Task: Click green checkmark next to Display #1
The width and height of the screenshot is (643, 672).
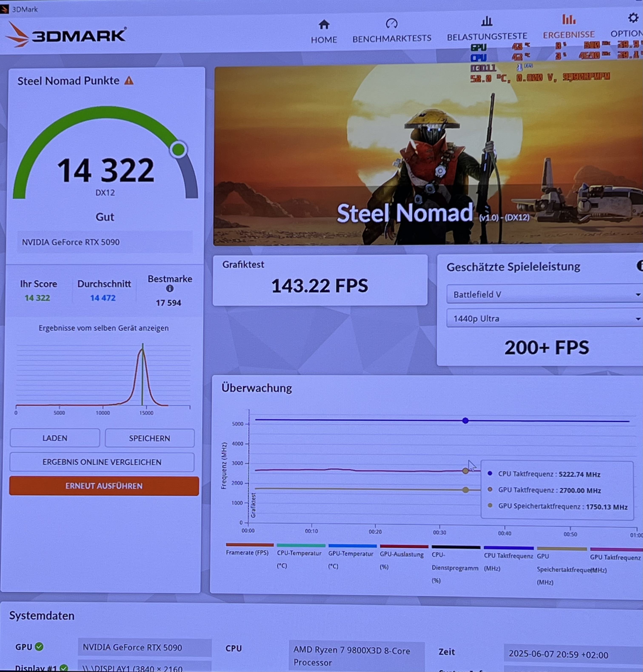Action: click(x=64, y=668)
